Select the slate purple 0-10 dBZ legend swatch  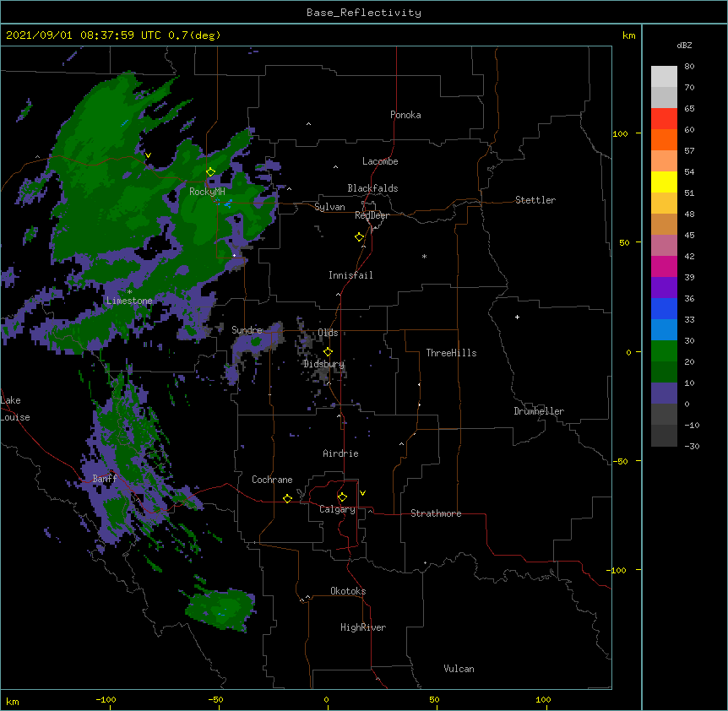click(x=664, y=393)
